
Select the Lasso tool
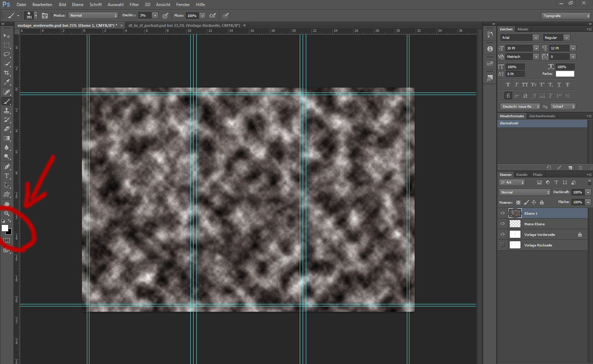(x=7, y=54)
